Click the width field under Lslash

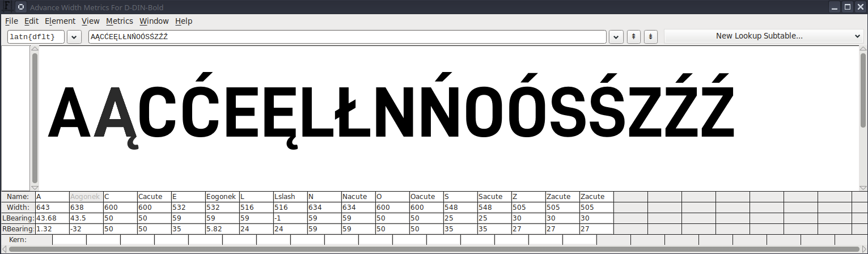(290, 208)
